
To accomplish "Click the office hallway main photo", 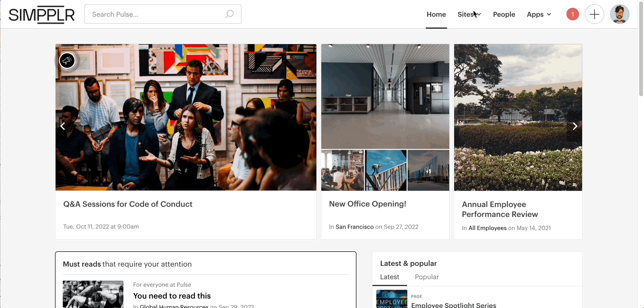I will 385,96.
